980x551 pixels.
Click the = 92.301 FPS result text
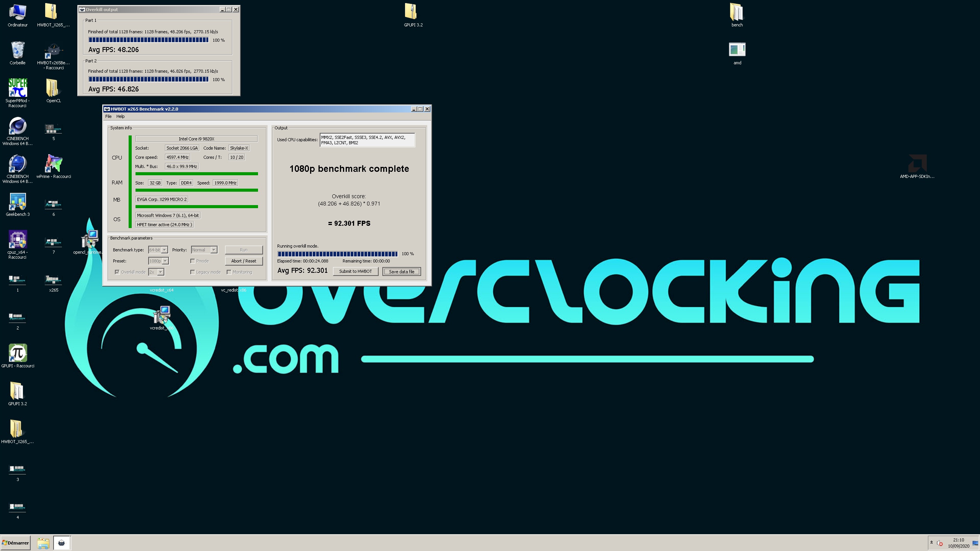tap(349, 223)
